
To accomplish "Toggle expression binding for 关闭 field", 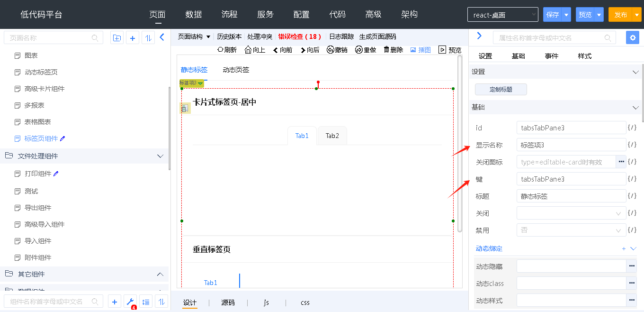I will [632, 213].
